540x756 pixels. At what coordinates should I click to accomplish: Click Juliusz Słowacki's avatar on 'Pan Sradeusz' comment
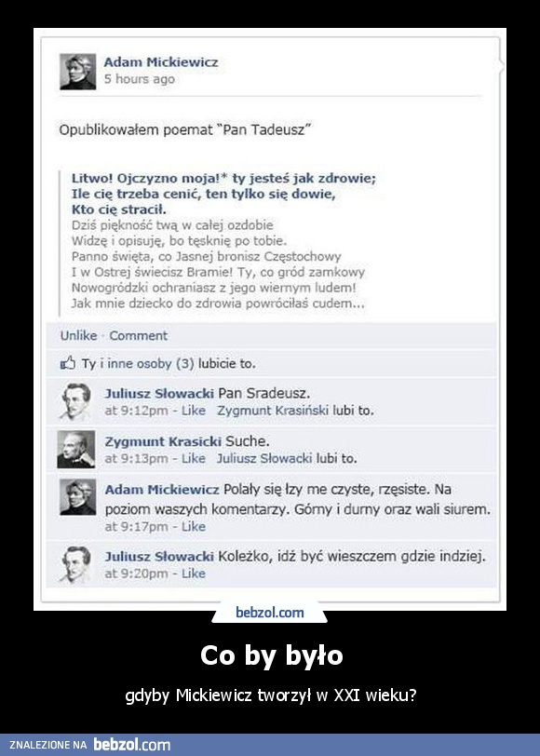tap(75, 402)
